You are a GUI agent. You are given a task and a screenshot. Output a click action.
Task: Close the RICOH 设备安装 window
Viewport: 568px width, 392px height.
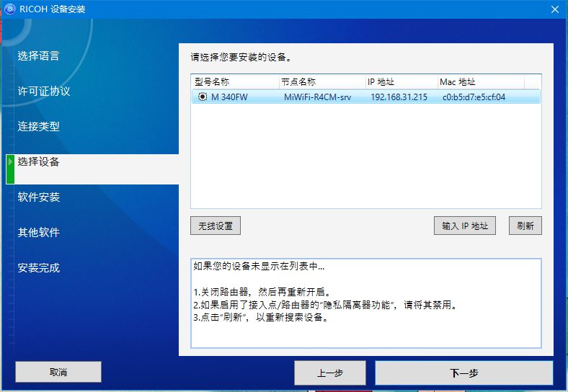tap(555, 9)
